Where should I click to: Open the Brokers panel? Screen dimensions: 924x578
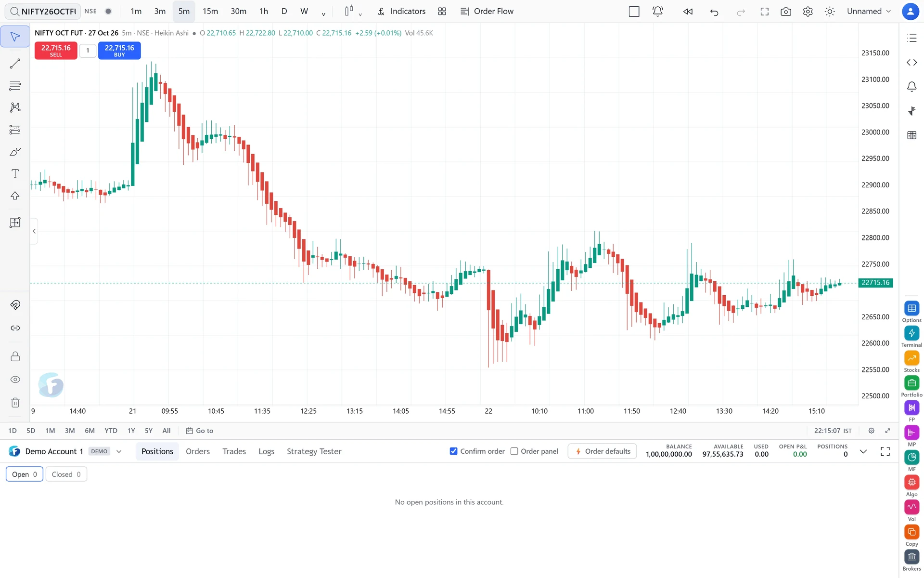tap(911, 560)
